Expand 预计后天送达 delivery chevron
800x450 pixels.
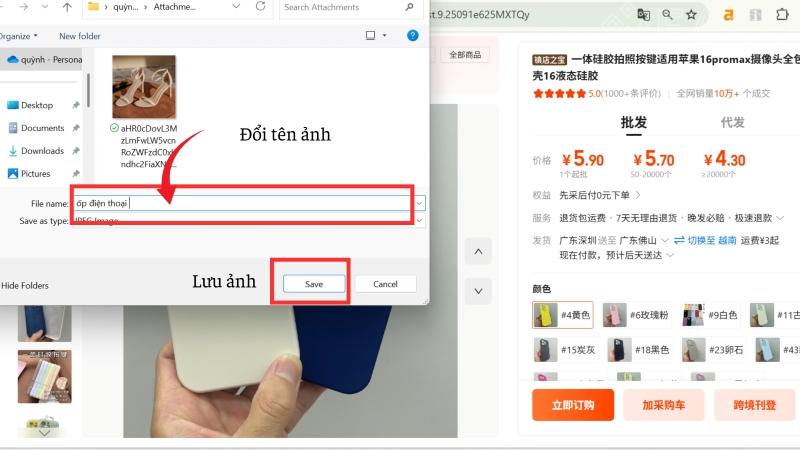pos(670,255)
